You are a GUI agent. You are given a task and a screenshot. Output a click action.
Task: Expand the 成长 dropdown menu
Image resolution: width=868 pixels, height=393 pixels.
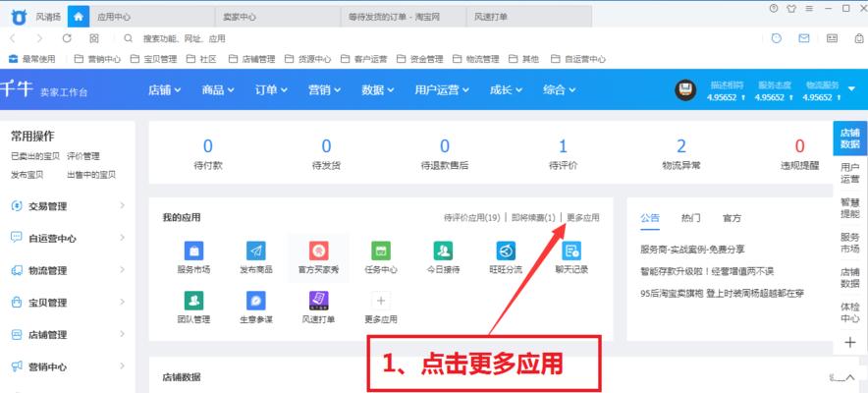pos(506,89)
